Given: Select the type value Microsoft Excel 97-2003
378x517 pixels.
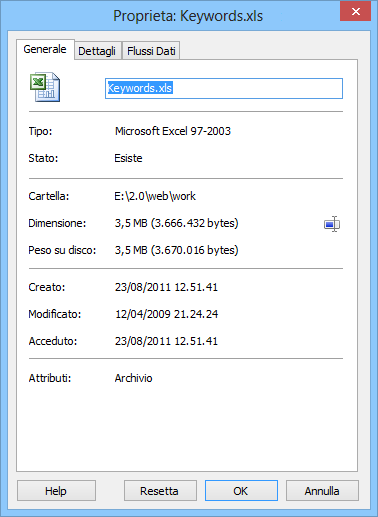Looking at the screenshot, I should point(173,131).
